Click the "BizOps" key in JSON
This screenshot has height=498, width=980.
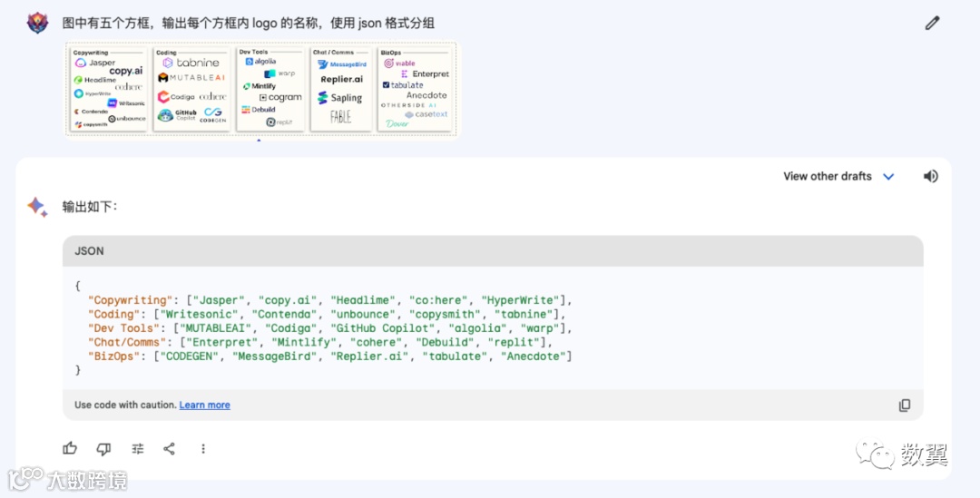click(114, 356)
